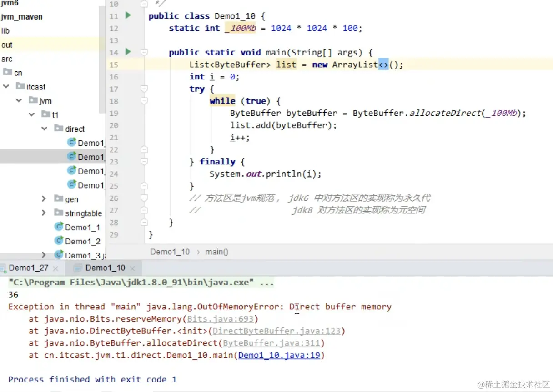Collapse the direct package node
553x392 pixels.
[45, 129]
